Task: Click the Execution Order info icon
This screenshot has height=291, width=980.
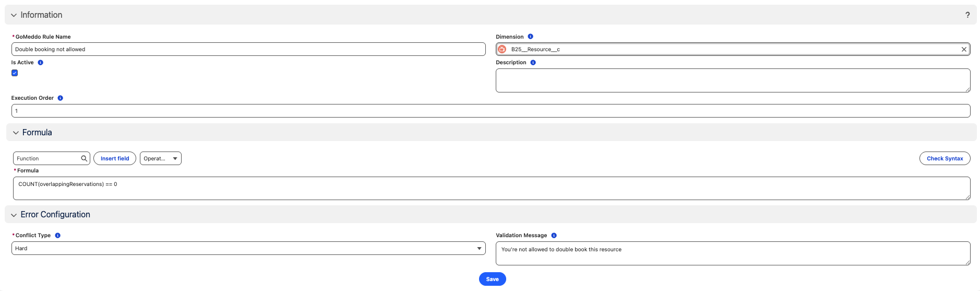Action: tap(60, 98)
